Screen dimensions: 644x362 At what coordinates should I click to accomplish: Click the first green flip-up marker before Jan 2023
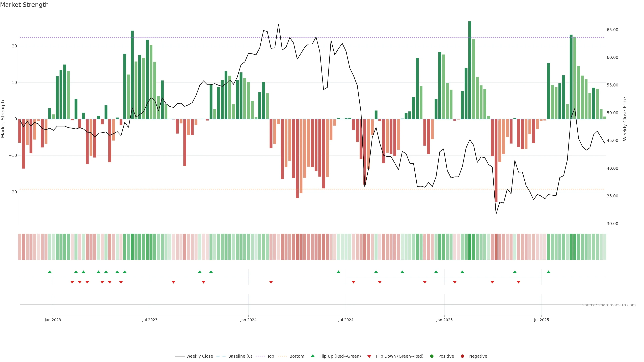pos(50,272)
